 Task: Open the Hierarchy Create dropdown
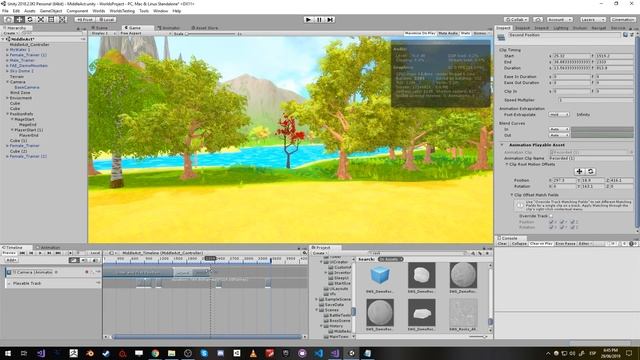10,33
